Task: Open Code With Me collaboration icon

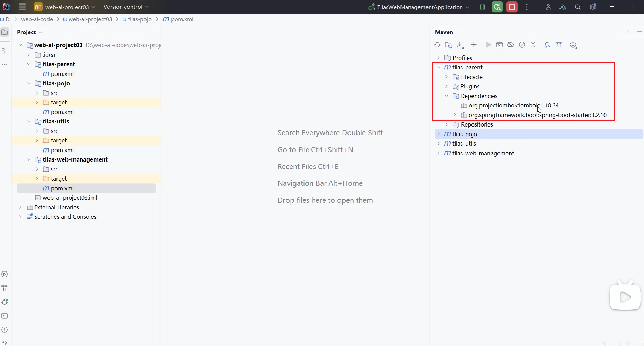Action: [548, 7]
